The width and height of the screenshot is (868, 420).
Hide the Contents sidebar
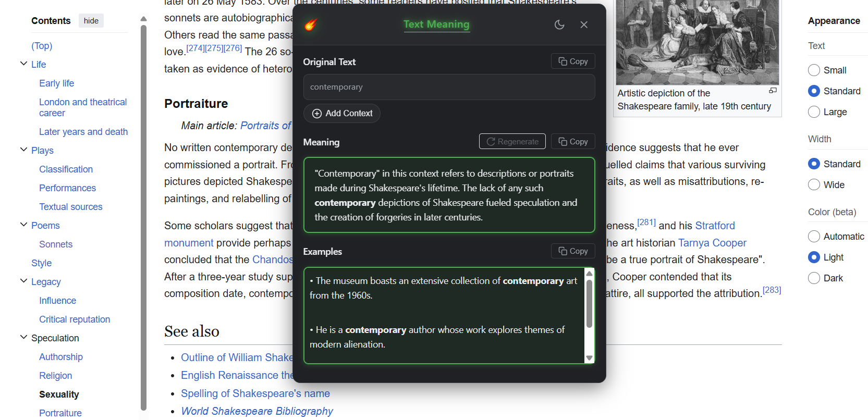(x=91, y=21)
